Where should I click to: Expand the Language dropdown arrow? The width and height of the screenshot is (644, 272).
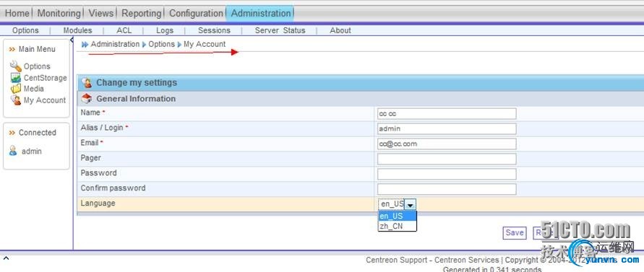click(x=411, y=204)
